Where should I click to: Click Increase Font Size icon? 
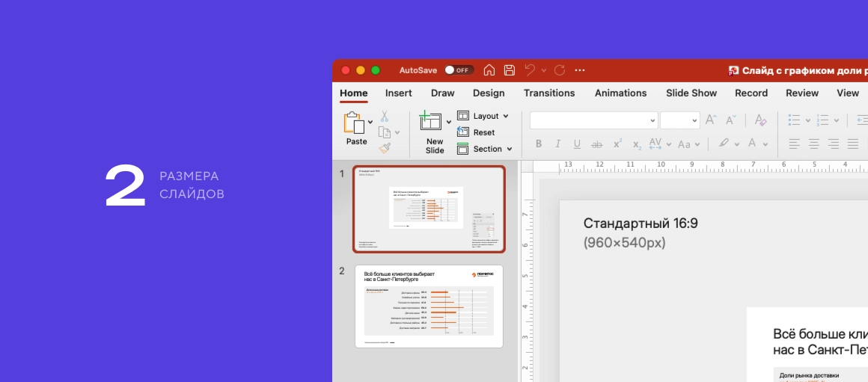tap(711, 120)
